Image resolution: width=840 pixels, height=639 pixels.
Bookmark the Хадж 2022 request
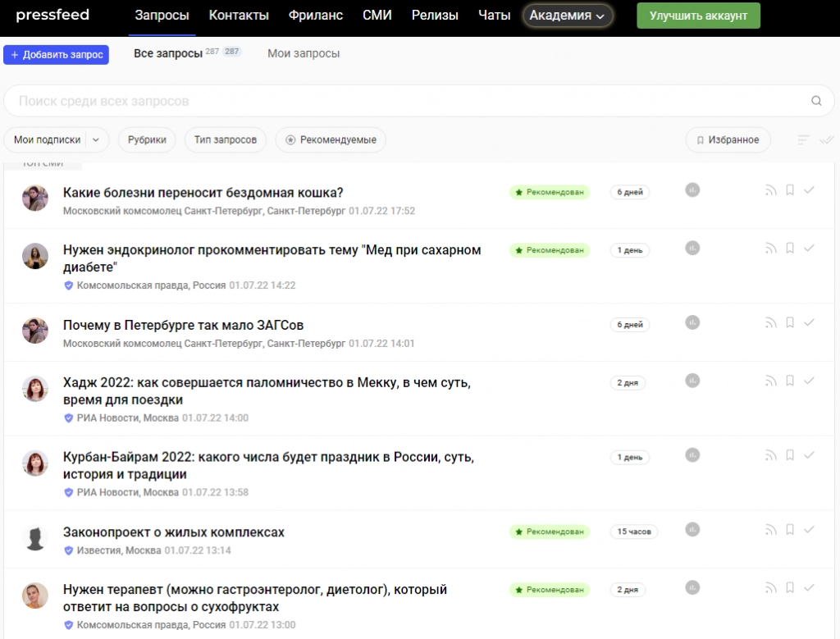click(x=790, y=381)
